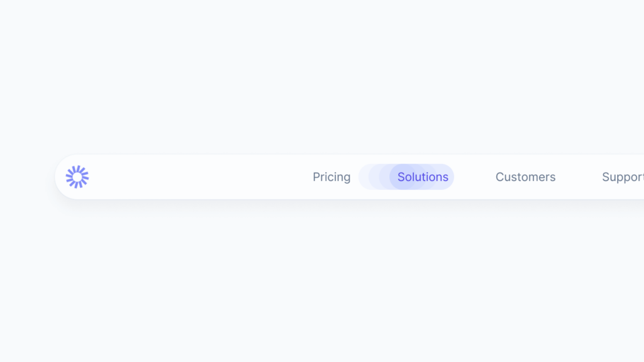Image resolution: width=644 pixels, height=362 pixels.
Task: Activate the logo mark at navbar start
Action: coord(77,177)
